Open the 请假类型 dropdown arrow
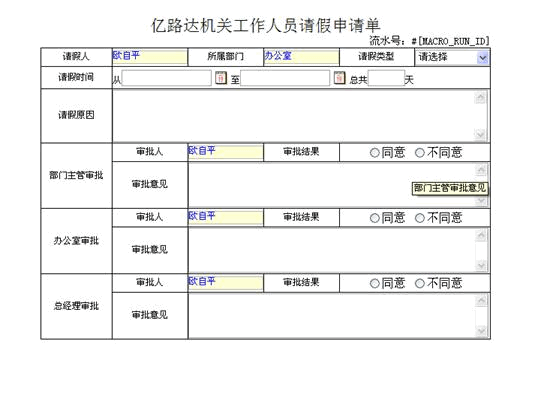This screenshot has height=416, width=553. 483,58
